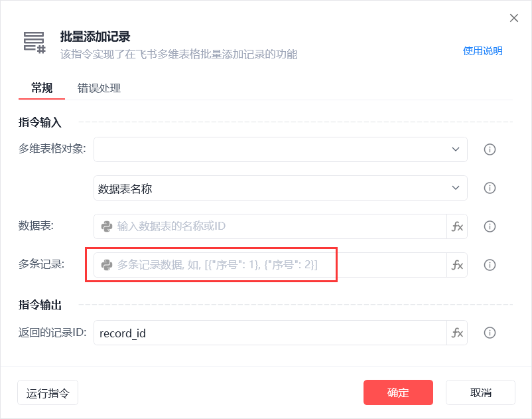This screenshot has height=419, width=532.
Task: Select the 常规 tab
Action: pyautogui.click(x=42, y=88)
